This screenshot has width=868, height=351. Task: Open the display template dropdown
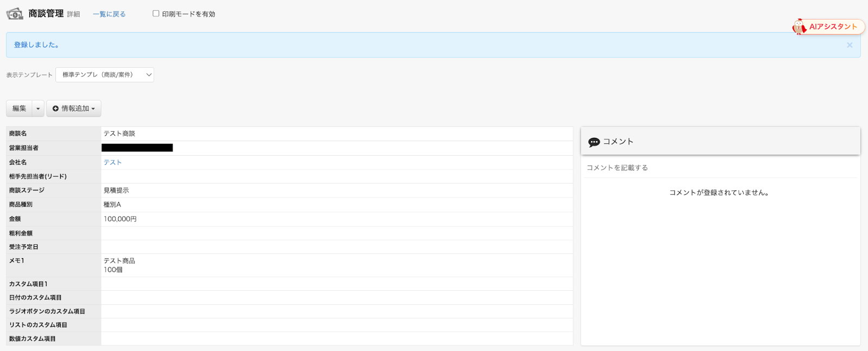click(x=105, y=75)
